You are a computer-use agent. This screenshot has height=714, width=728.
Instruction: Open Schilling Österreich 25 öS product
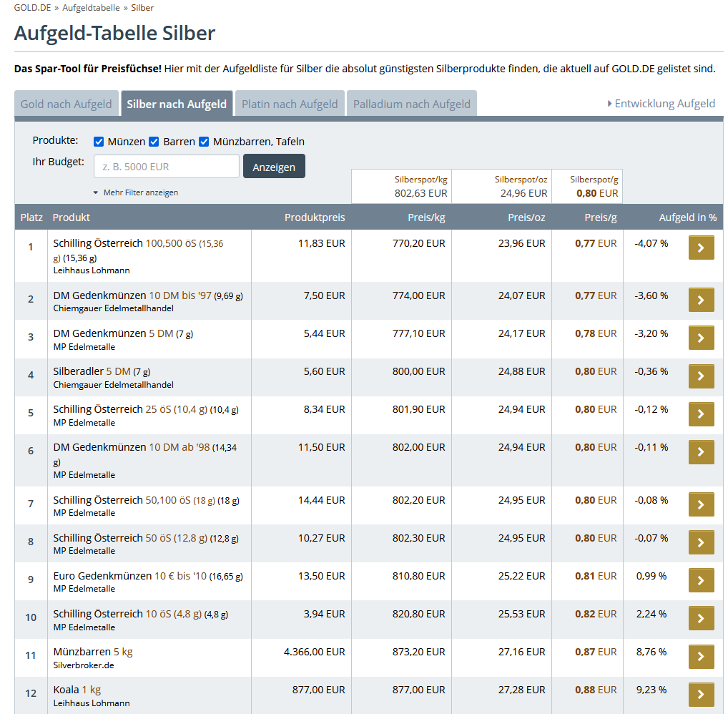[146, 409]
